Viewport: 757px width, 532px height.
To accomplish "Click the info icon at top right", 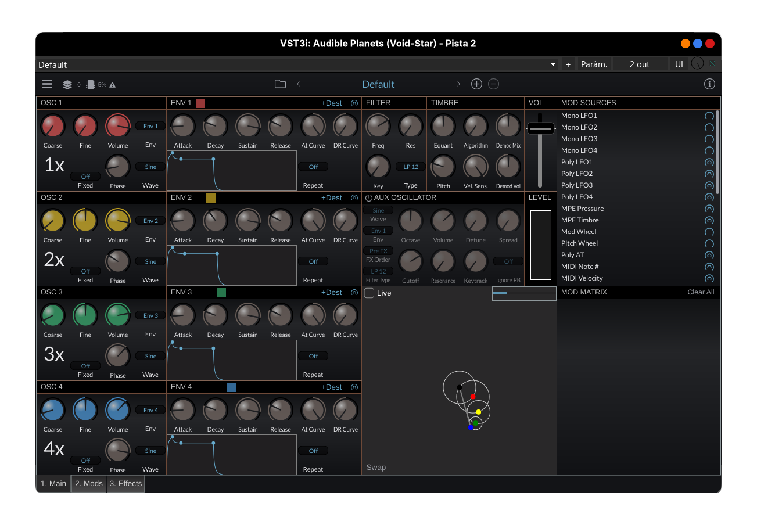I will [709, 84].
